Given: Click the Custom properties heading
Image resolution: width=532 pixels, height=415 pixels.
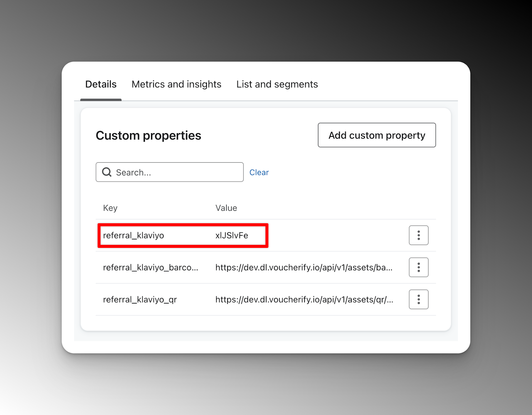Looking at the screenshot, I should (148, 136).
